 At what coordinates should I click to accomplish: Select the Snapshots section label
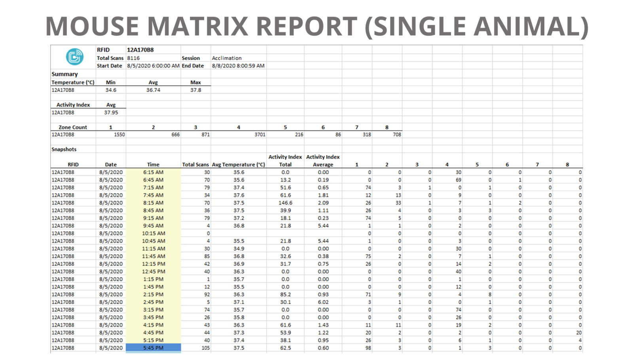click(x=64, y=150)
